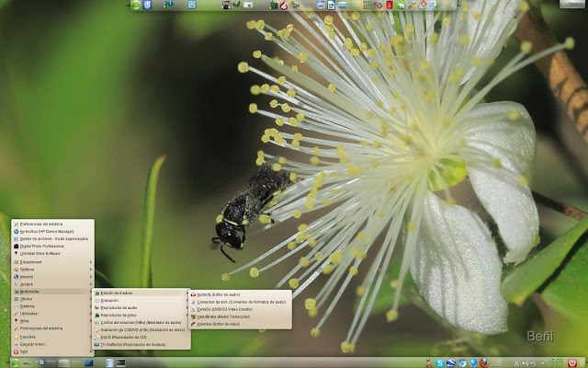The width and height of the screenshot is (588, 368).
Task: Launch Firefox from the bottom panel
Action: click(484, 362)
